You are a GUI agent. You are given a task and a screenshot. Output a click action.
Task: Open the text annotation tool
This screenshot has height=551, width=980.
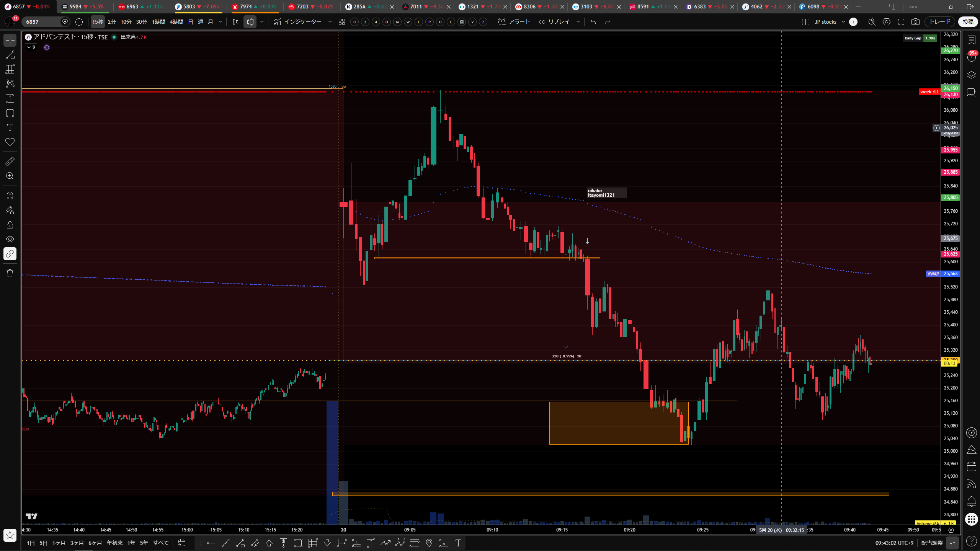[x=10, y=127]
